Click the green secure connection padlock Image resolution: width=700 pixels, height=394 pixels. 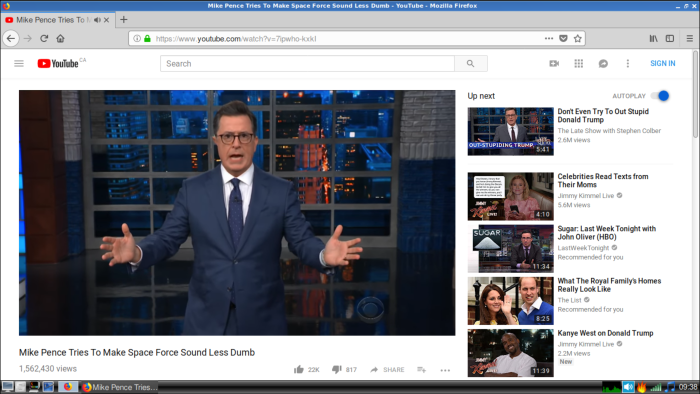point(147,38)
